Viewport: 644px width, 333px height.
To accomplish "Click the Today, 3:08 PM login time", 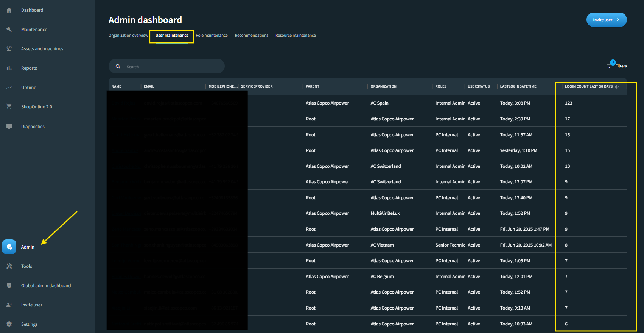I will click(x=515, y=103).
